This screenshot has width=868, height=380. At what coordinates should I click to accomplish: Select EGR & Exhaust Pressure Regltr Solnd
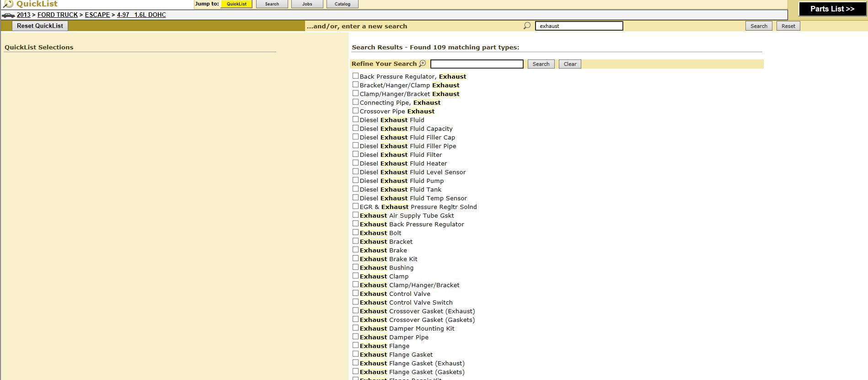click(x=355, y=206)
